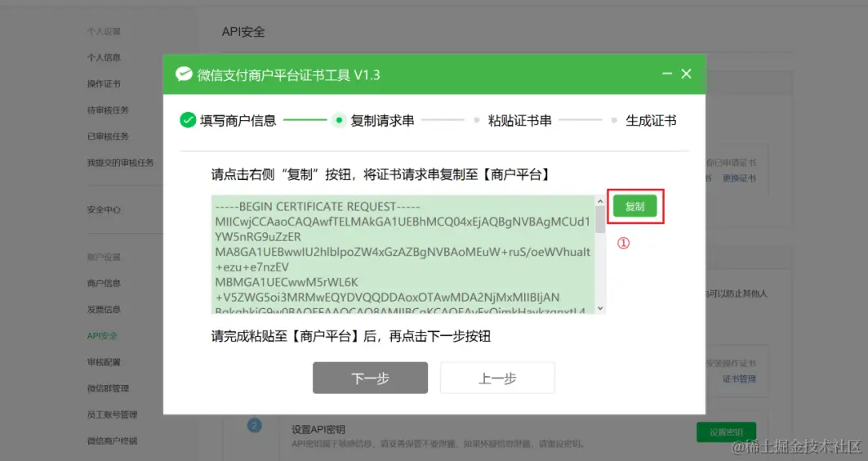Click the API安全 page heading
This screenshot has width=868, height=461.
tap(243, 32)
